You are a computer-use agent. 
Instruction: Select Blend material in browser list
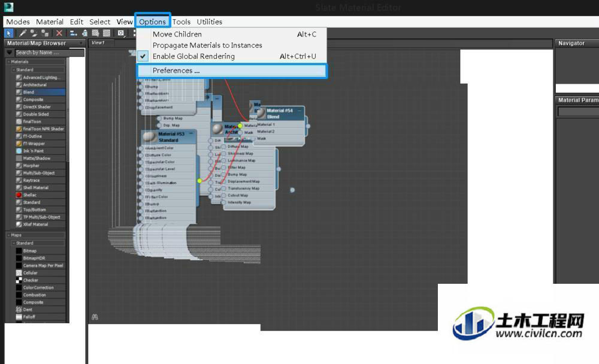click(x=40, y=92)
